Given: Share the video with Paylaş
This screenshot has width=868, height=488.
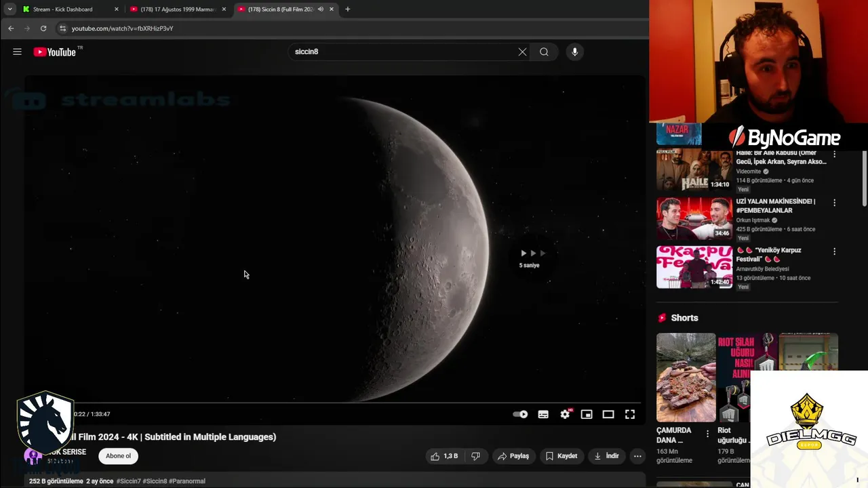Looking at the screenshot, I should (513, 456).
